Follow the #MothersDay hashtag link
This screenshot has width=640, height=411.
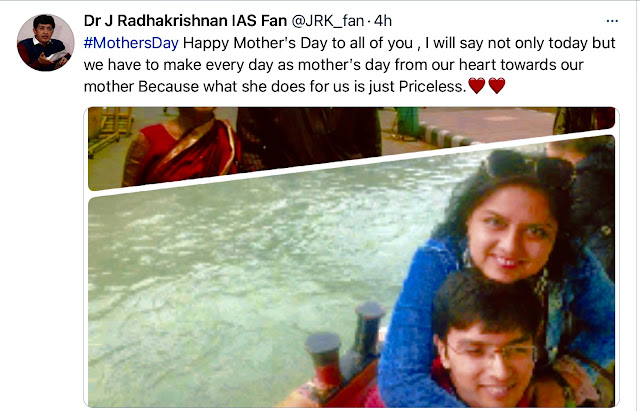(x=131, y=43)
